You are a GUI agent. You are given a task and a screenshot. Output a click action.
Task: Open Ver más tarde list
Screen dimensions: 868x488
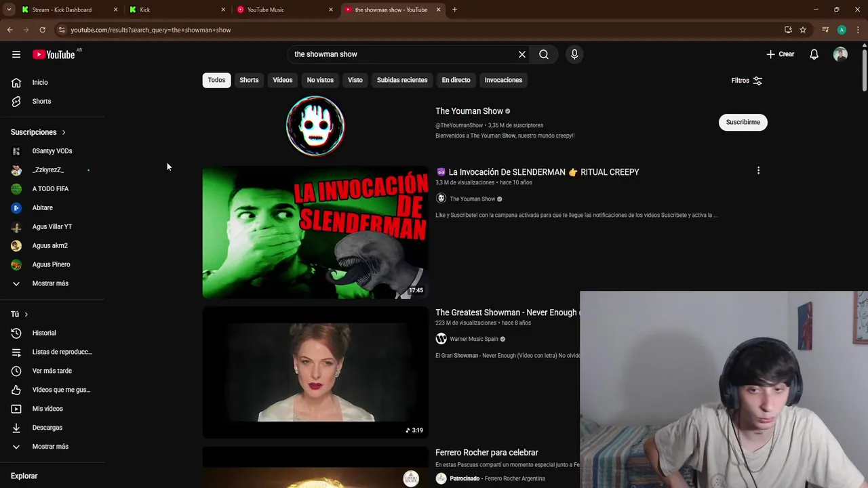pos(52,371)
